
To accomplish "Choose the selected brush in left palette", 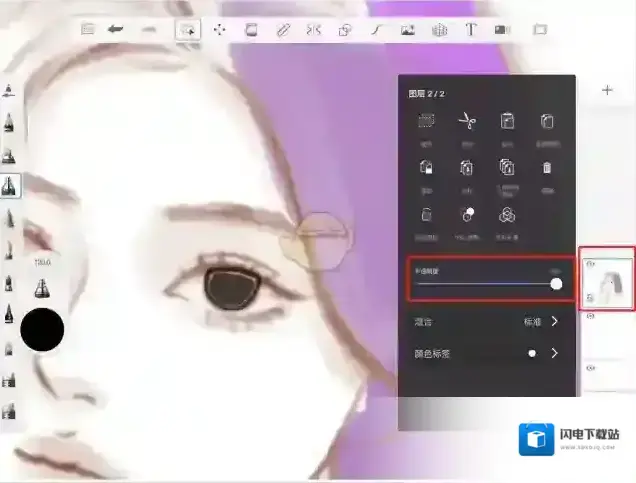I will point(10,185).
